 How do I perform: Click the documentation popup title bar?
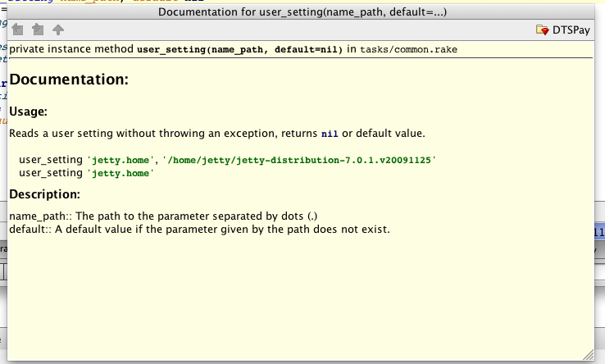pyautogui.click(x=301, y=12)
